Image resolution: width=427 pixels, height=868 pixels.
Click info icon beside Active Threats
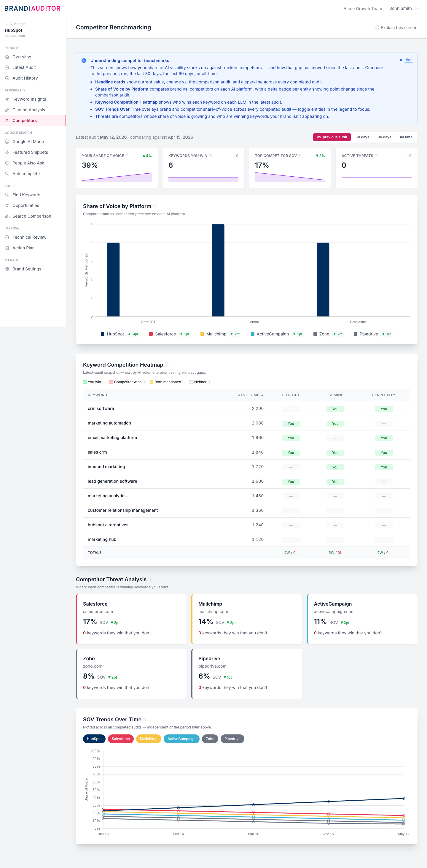point(376,156)
